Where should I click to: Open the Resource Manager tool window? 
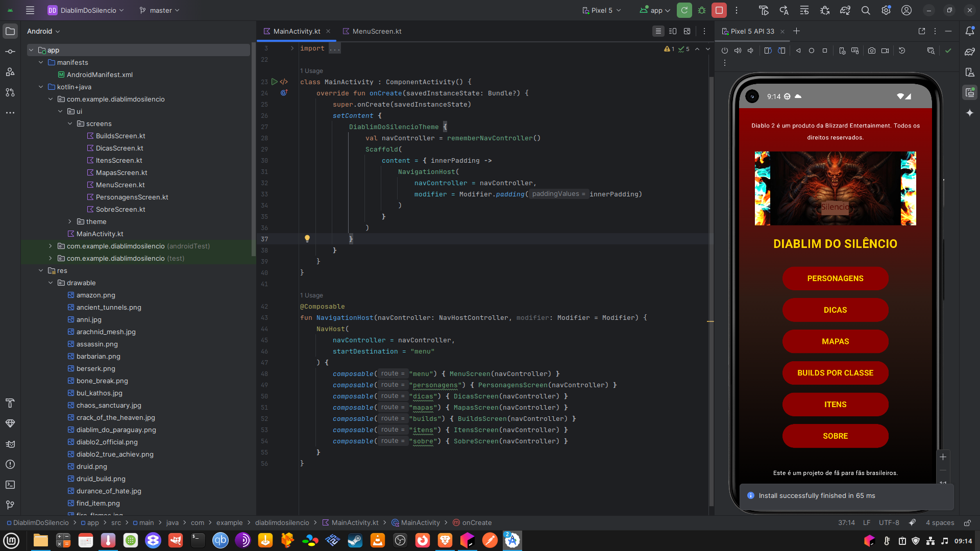tap(10, 72)
